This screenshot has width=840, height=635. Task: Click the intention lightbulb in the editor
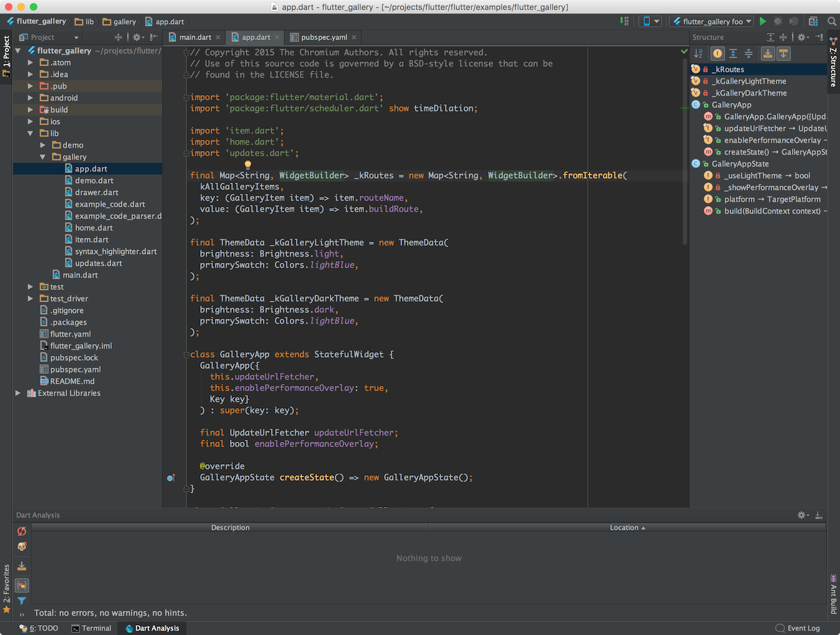click(x=247, y=165)
